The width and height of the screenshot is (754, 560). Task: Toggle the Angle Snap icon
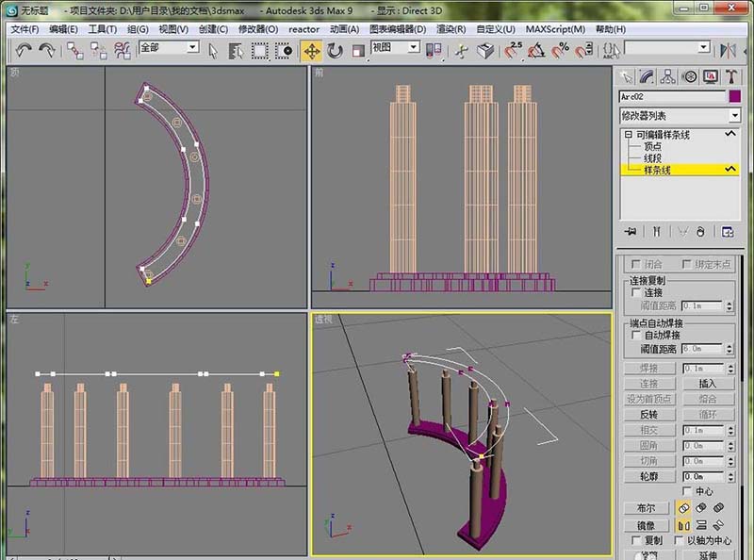coord(536,50)
